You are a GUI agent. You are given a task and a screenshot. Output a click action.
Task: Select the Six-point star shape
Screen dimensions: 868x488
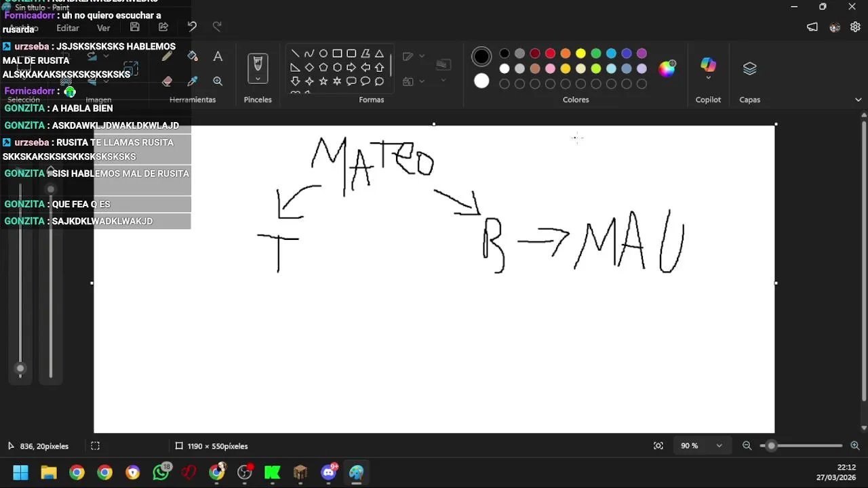coord(337,81)
